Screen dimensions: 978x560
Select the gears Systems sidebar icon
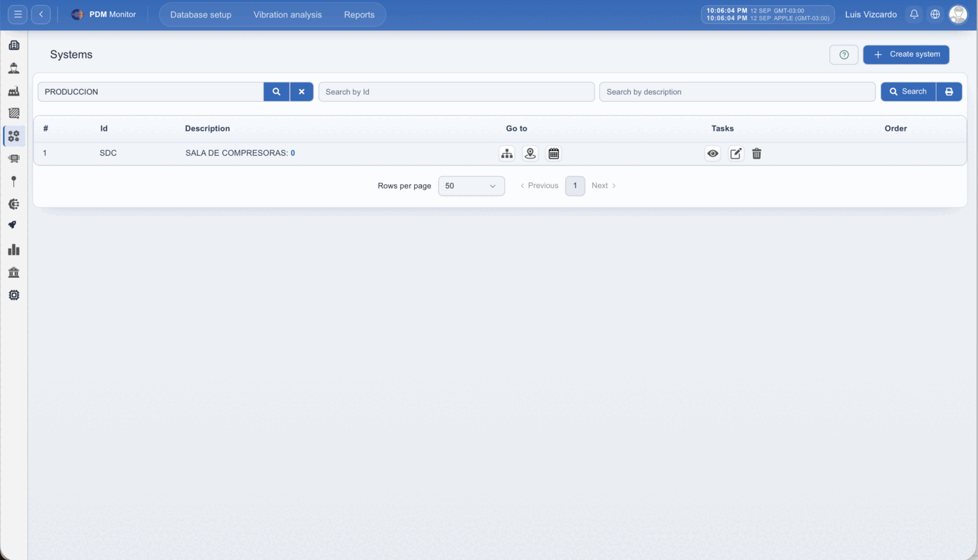pyautogui.click(x=14, y=136)
